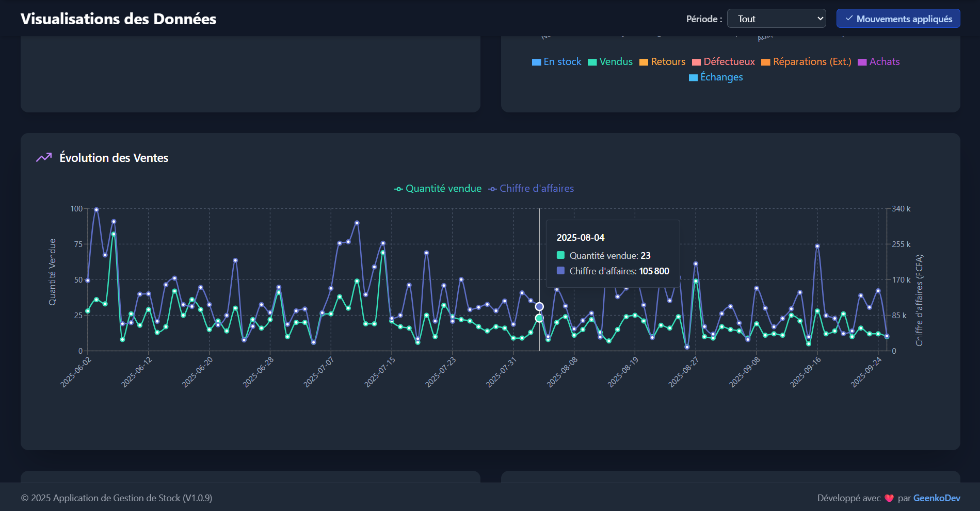Click highlighted green Quantité vendue point 2025-08-04
The width and height of the screenshot is (980, 511).
(539, 318)
